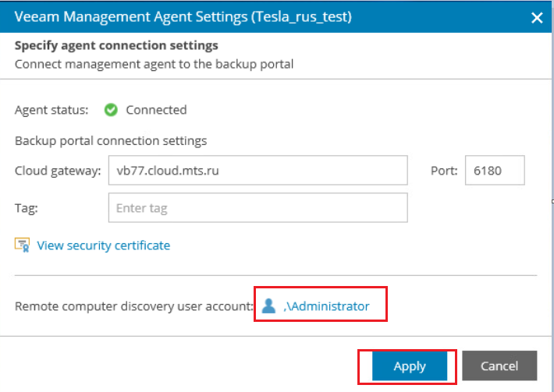Click the Connected status text

pyautogui.click(x=156, y=110)
